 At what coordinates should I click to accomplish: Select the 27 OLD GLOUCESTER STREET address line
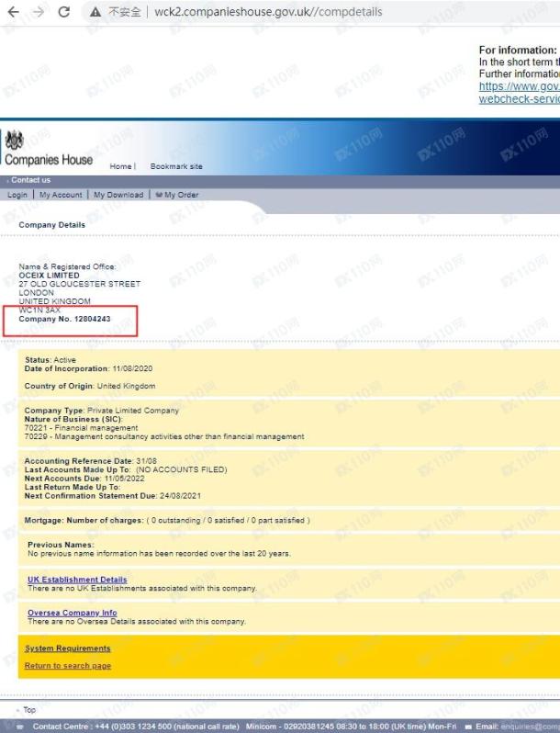79,284
